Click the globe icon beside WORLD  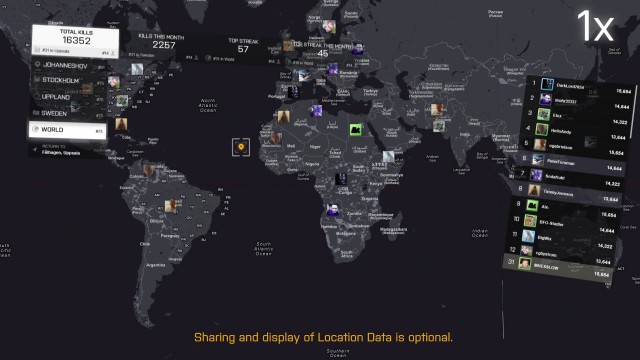(x=36, y=129)
